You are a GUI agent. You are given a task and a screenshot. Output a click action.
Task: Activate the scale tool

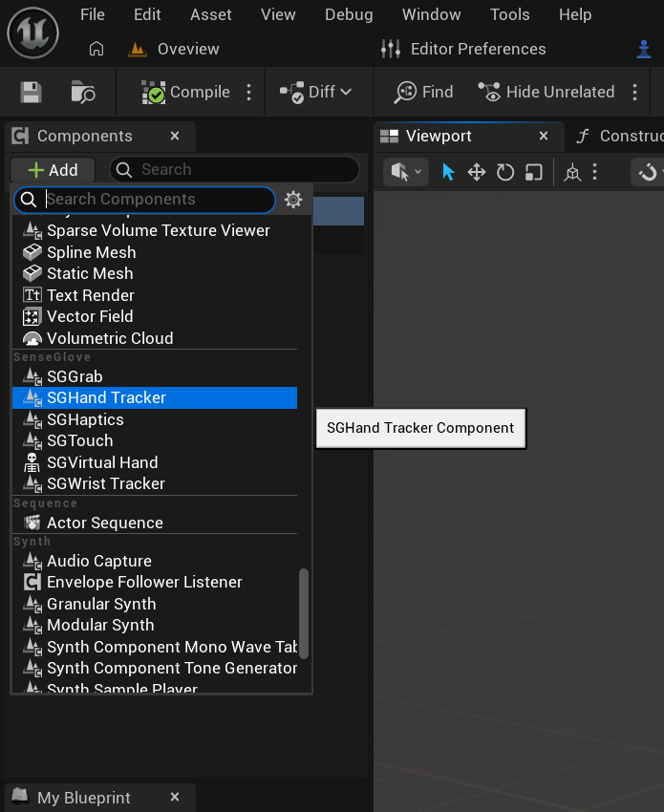tap(533, 172)
